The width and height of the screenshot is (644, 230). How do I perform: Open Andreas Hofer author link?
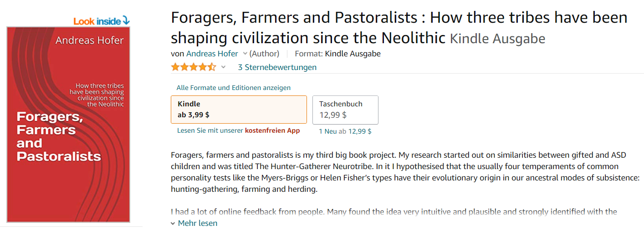pos(212,54)
